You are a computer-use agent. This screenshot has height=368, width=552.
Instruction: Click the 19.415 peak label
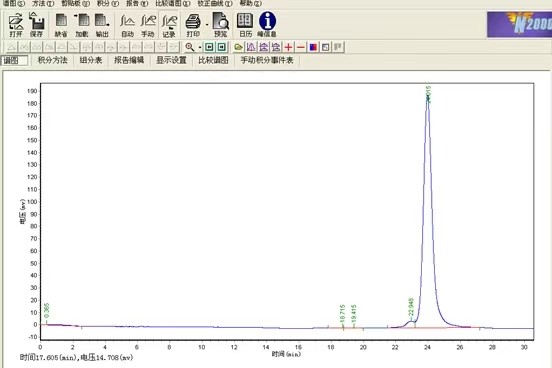[354, 314]
